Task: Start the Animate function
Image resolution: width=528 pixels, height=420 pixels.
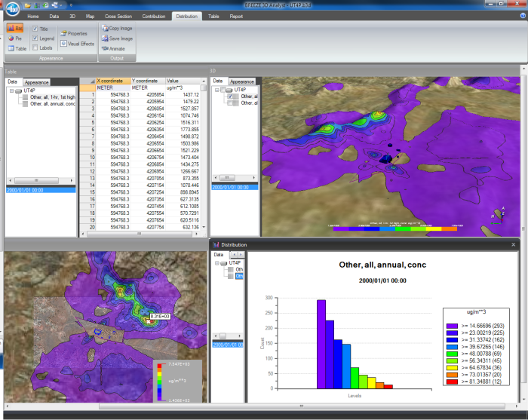Action: 115,48
